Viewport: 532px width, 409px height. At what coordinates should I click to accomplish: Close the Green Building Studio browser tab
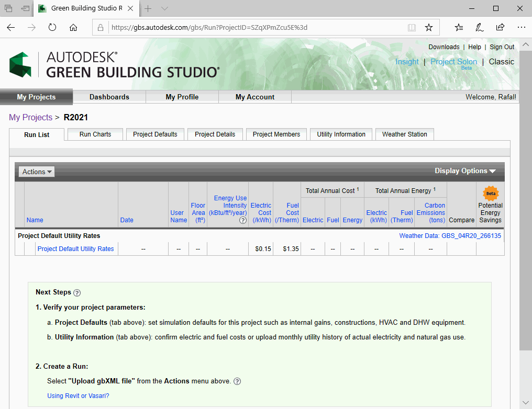130,8
